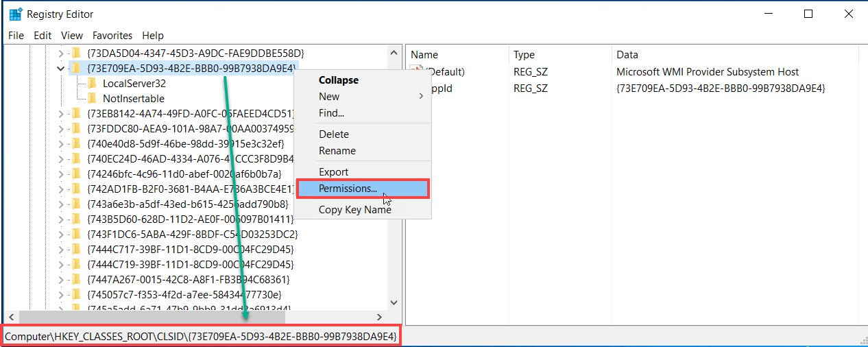Click the tree pane scroll down arrow

pyautogui.click(x=394, y=301)
